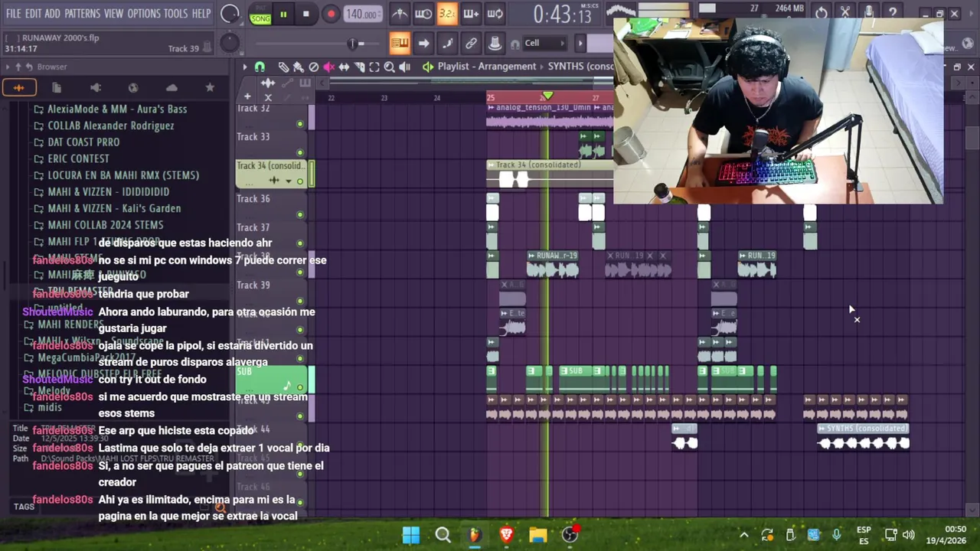Expand DAT COAST PRRO folder
980x551 pixels.
[x=77, y=142]
